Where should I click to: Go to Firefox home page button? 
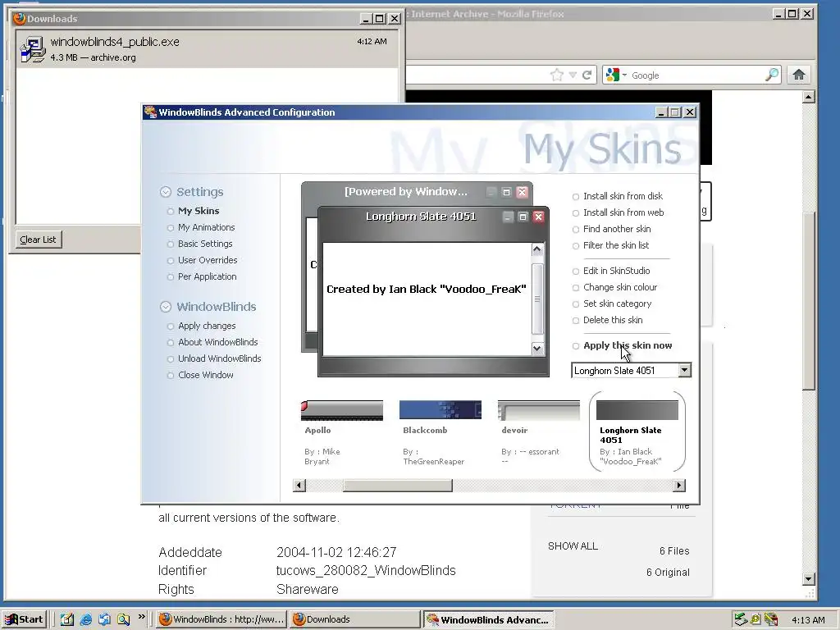pyautogui.click(x=799, y=75)
